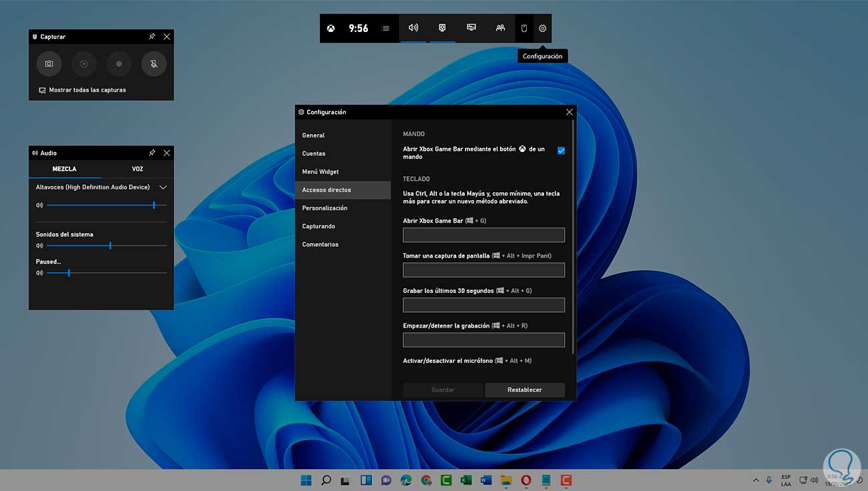Close the Audio widget
This screenshot has width=868, height=491.
[x=167, y=153]
